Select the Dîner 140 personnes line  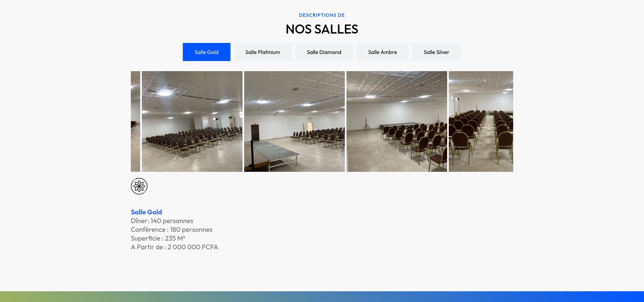click(162, 221)
